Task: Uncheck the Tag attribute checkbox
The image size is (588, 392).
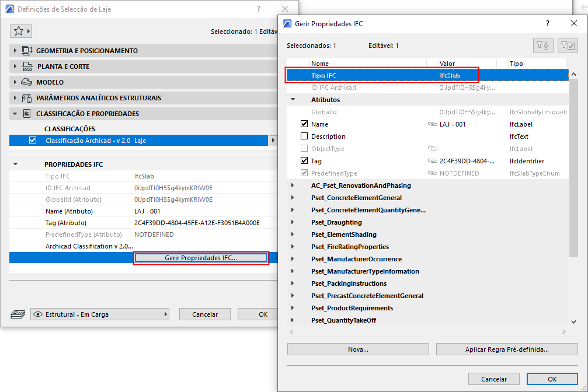Action: [304, 160]
